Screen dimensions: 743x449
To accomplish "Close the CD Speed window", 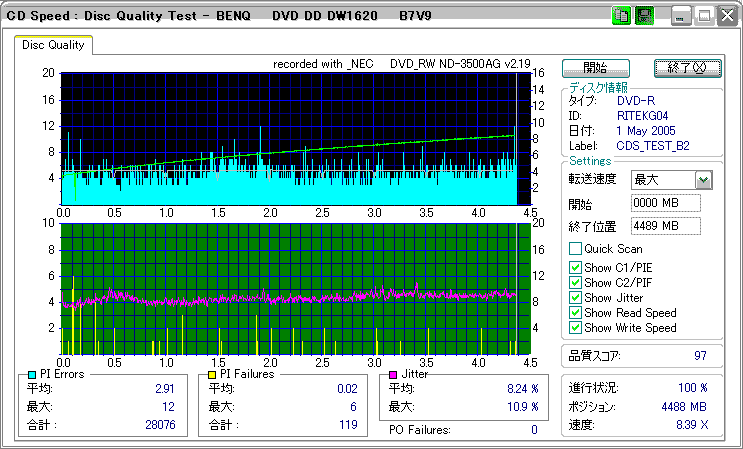I will tap(726, 16).
